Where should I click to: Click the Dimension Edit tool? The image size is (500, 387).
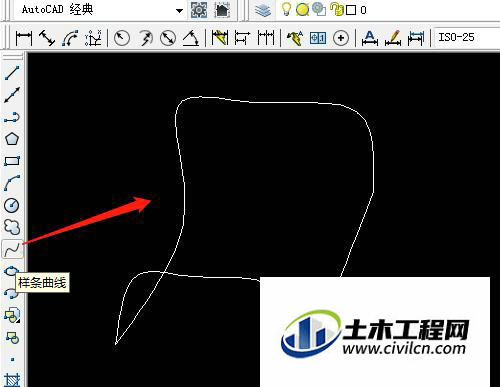coord(370,38)
